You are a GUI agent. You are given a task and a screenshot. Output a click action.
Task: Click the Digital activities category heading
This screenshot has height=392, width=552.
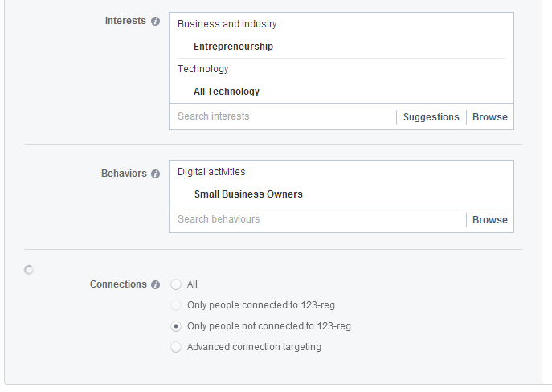pos(211,172)
